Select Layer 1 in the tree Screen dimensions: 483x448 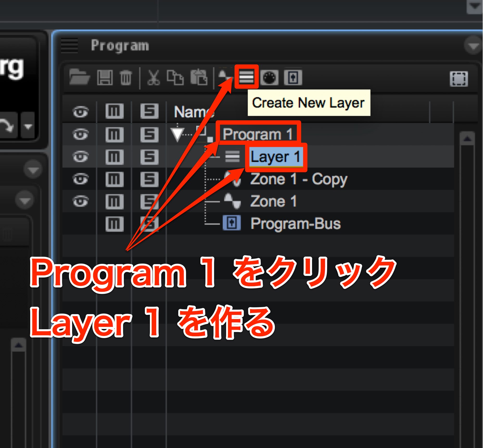276,157
